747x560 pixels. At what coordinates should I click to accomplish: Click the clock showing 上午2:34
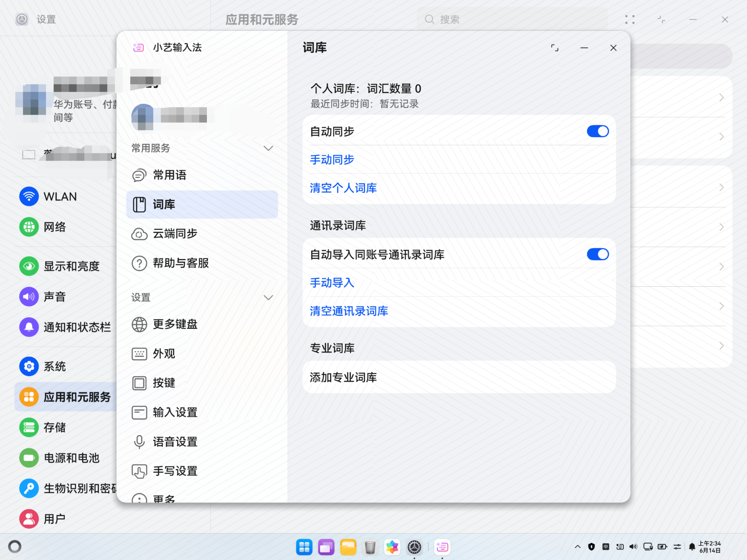click(710, 547)
